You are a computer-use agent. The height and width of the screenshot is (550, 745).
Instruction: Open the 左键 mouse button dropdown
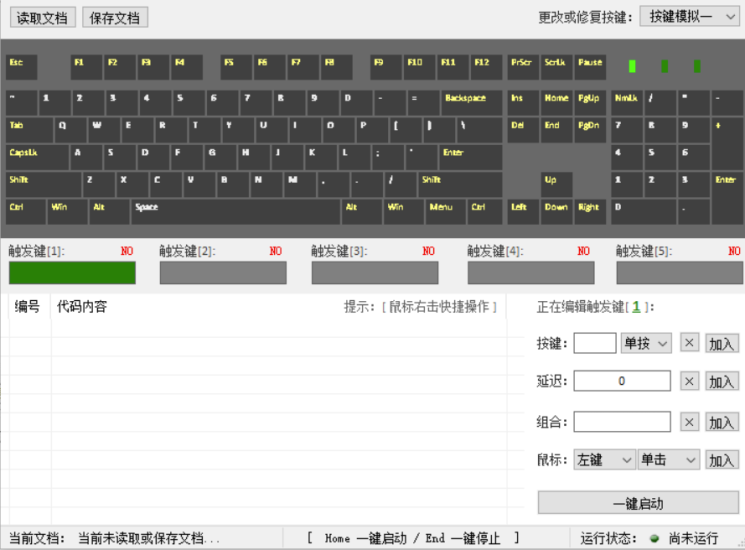[x=604, y=460]
